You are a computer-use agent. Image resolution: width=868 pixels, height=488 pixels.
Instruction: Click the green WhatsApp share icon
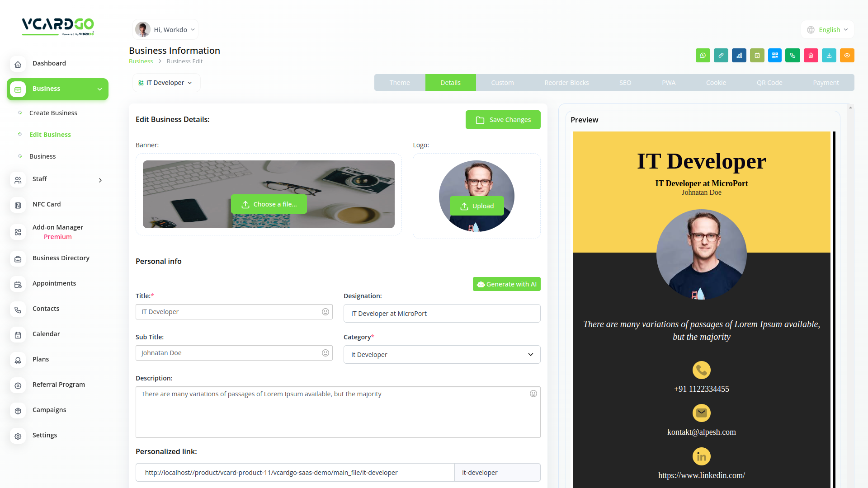[x=703, y=56]
